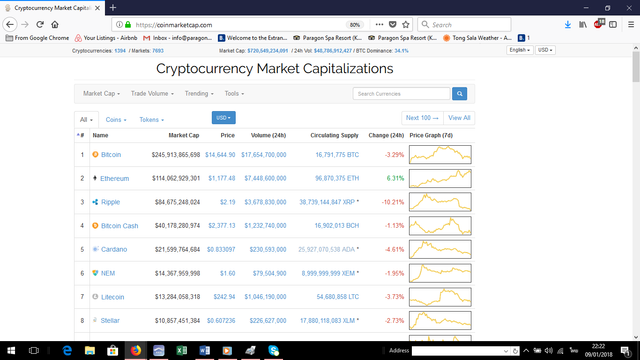The width and height of the screenshot is (640, 360).
Task: Open Word from the taskbar
Action: tap(204, 351)
